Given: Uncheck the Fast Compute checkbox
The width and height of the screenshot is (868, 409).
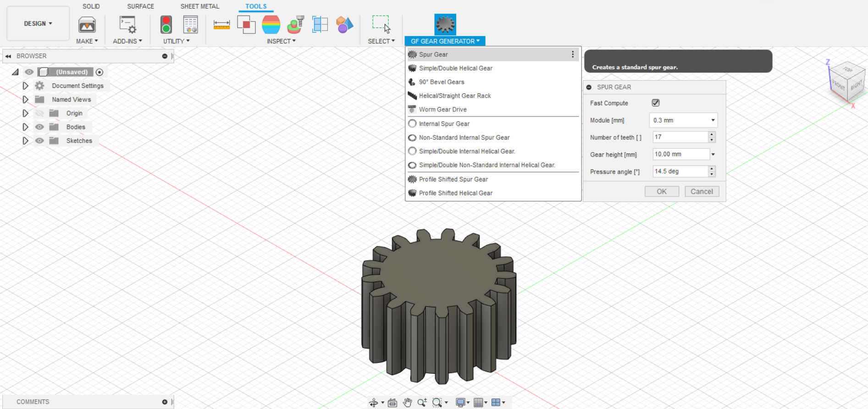Looking at the screenshot, I should point(656,103).
